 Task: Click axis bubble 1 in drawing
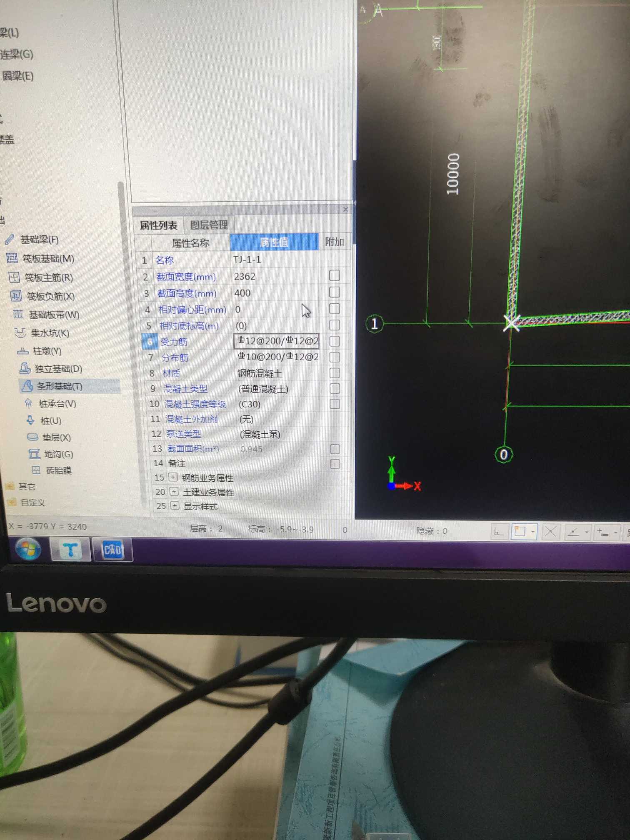click(x=374, y=324)
